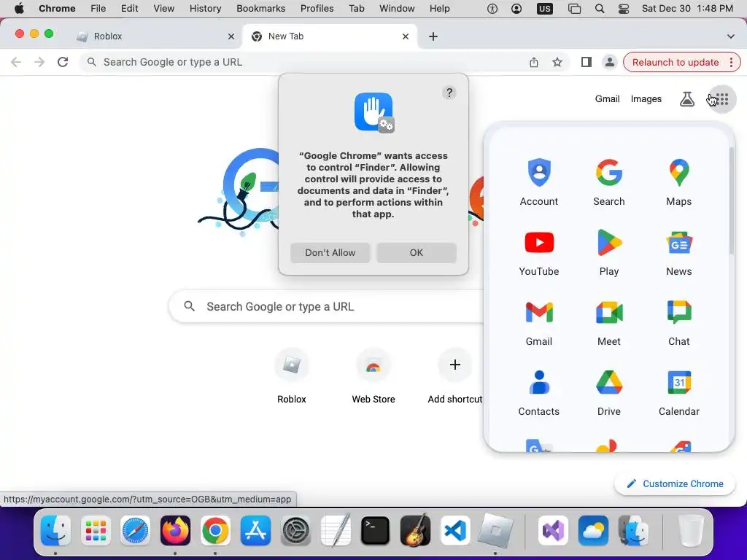The width and height of the screenshot is (747, 560).
Task: Close the New Tab tab
Action: [406, 36]
